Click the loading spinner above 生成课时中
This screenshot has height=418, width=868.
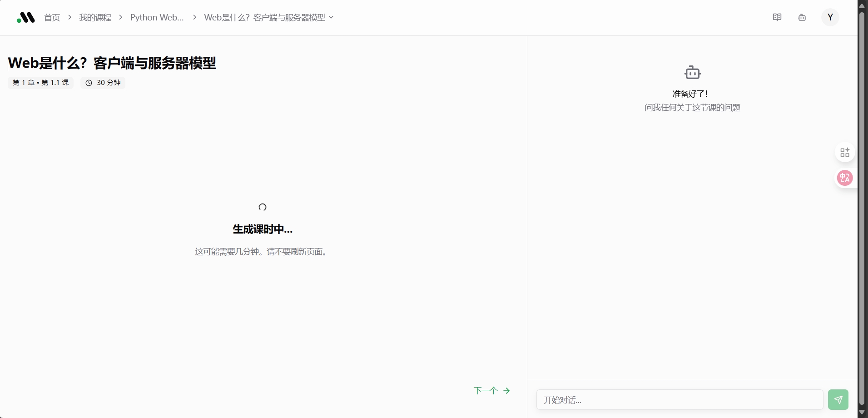point(263,207)
